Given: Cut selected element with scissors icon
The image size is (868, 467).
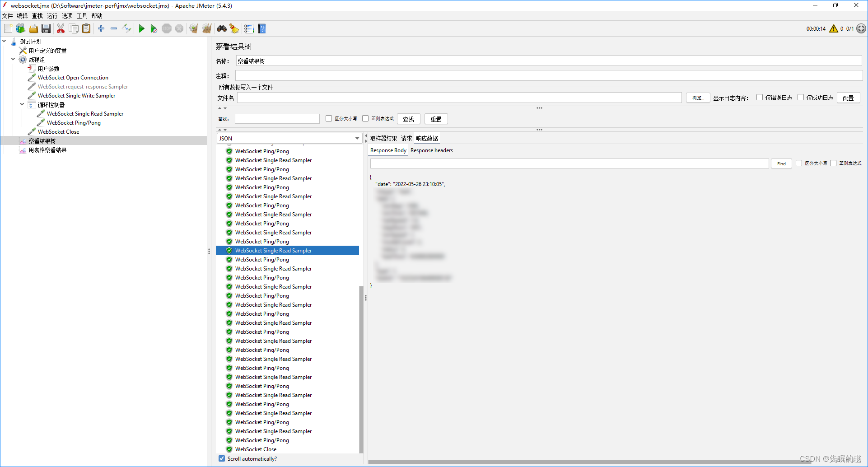Looking at the screenshot, I should tap(61, 29).
